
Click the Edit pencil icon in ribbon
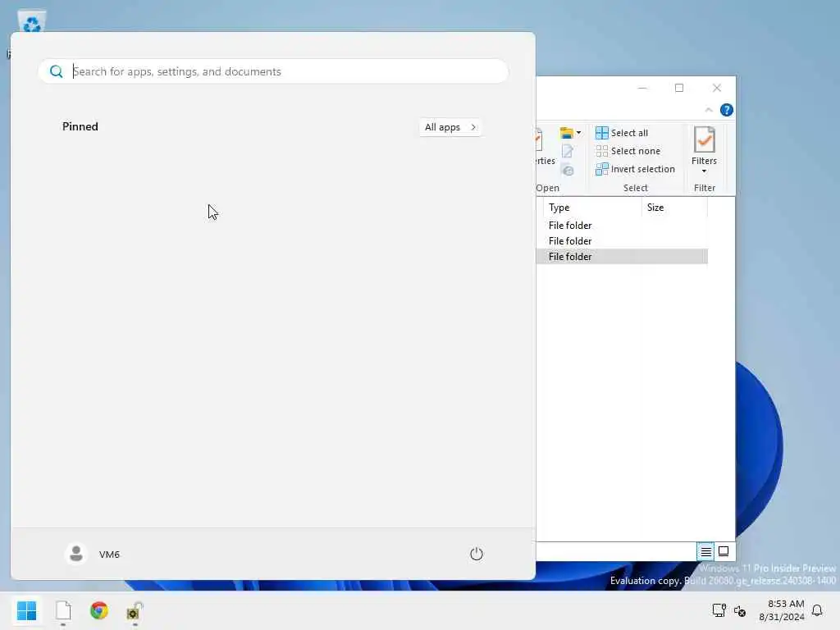[568, 152]
